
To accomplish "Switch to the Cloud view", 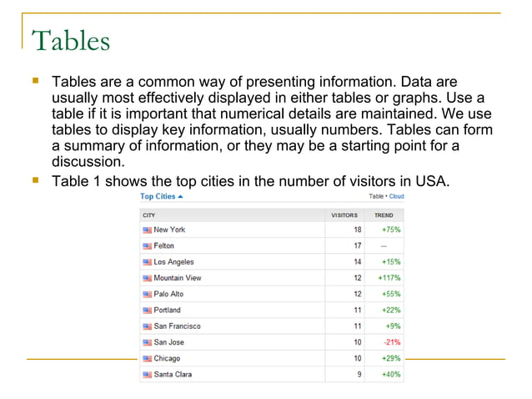I will [x=396, y=197].
